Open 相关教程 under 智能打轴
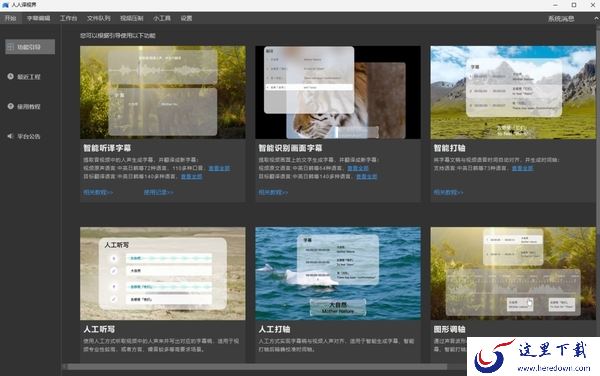The height and width of the screenshot is (376, 600). click(x=448, y=192)
